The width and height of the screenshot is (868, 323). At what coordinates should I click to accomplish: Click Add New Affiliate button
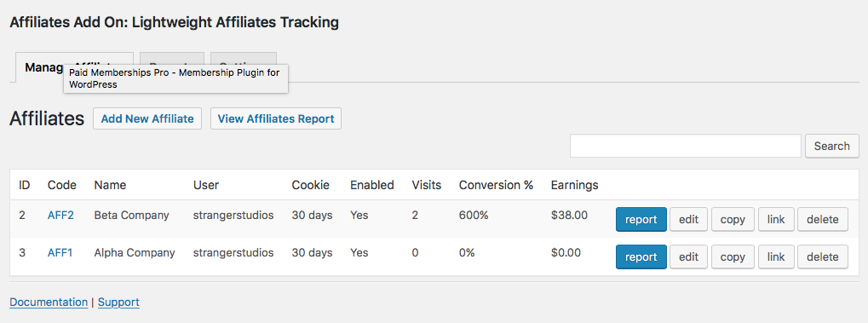(x=147, y=118)
